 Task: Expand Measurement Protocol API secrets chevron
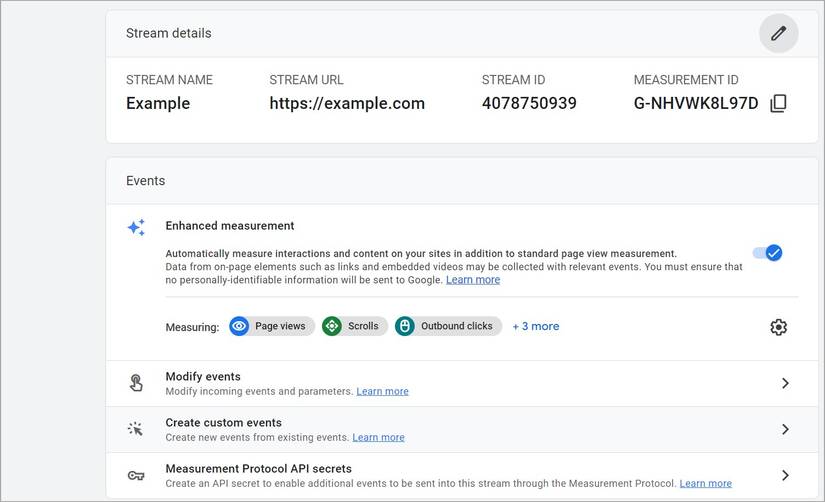click(x=785, y=475)
